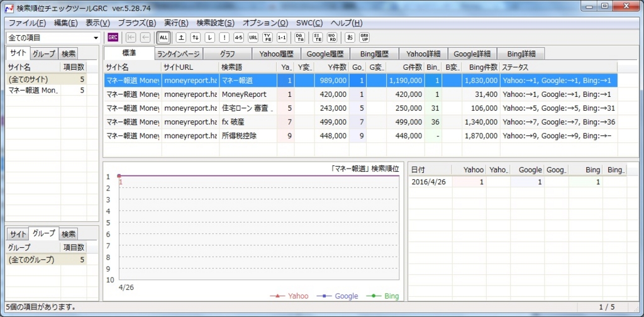
Task: Switch to the Yahoo履歴 tab
Action: coord(277,54)
